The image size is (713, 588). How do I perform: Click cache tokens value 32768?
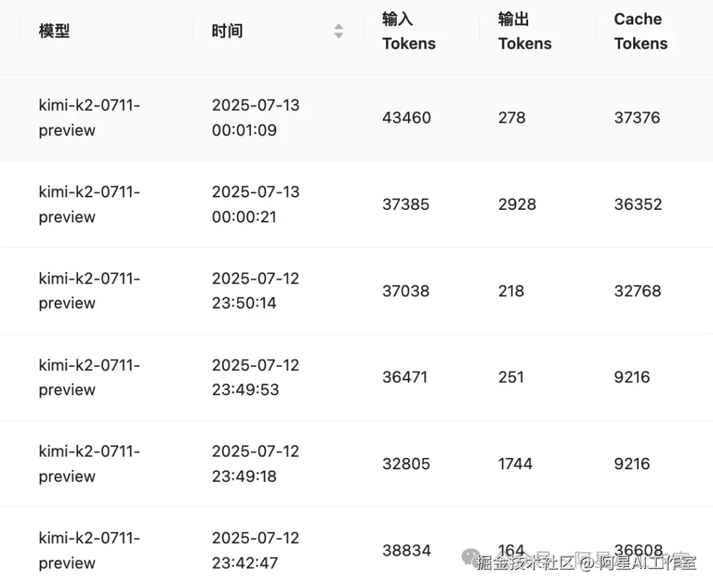638,291
